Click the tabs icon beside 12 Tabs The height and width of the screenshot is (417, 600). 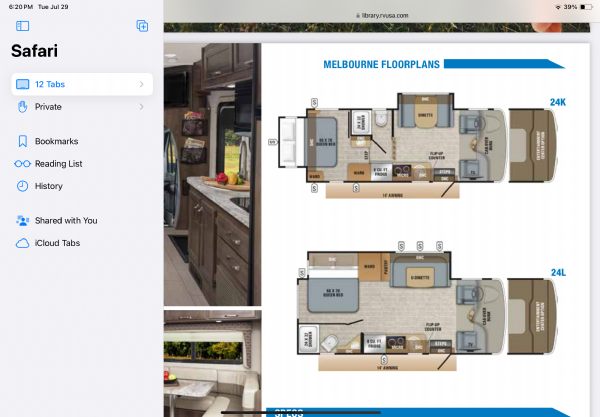pyautogui.click(x=23, y=84)
